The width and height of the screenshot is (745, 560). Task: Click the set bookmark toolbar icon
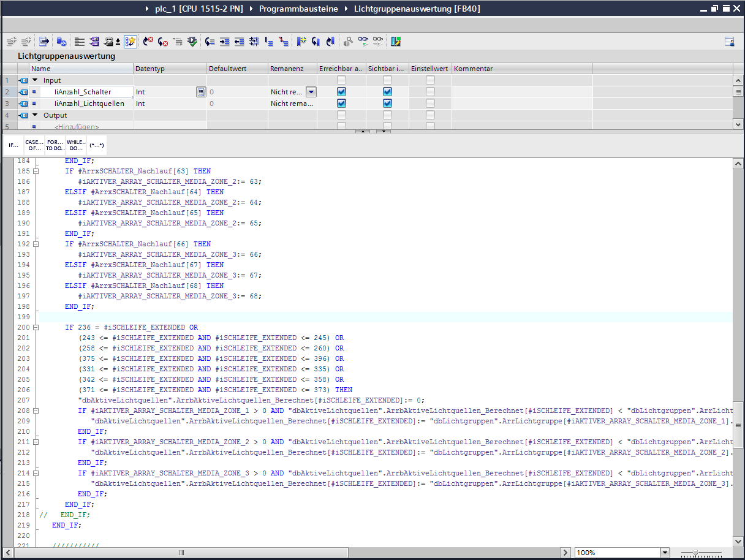click(x=301, y=42)
